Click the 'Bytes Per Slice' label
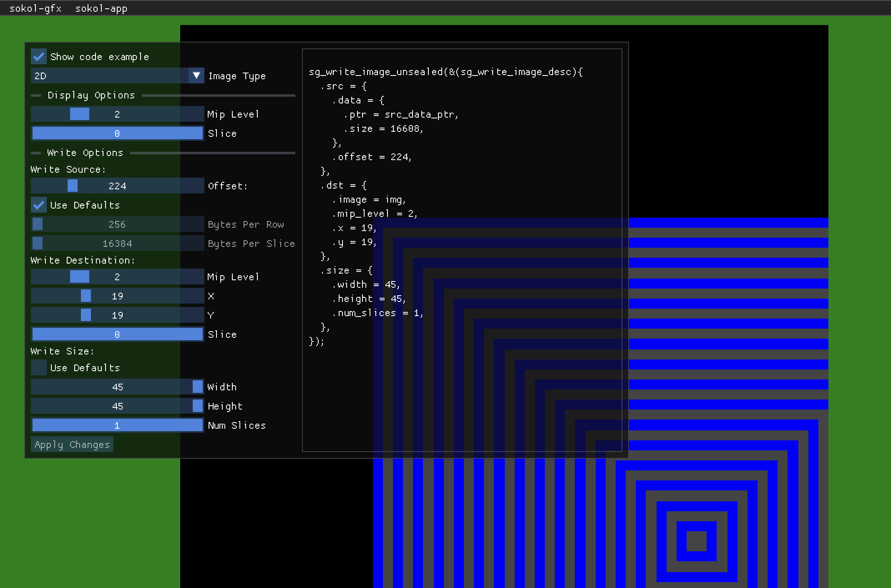The height and width of the screenshot is (588, 891). pyautogui.click(x=252, y=244)
